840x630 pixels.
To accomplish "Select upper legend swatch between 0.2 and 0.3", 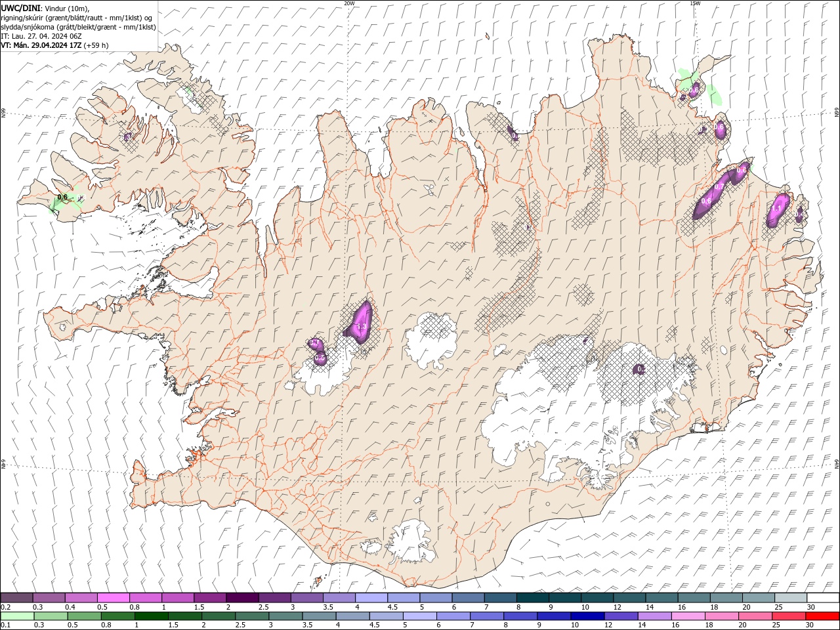I will coord(16,598).
